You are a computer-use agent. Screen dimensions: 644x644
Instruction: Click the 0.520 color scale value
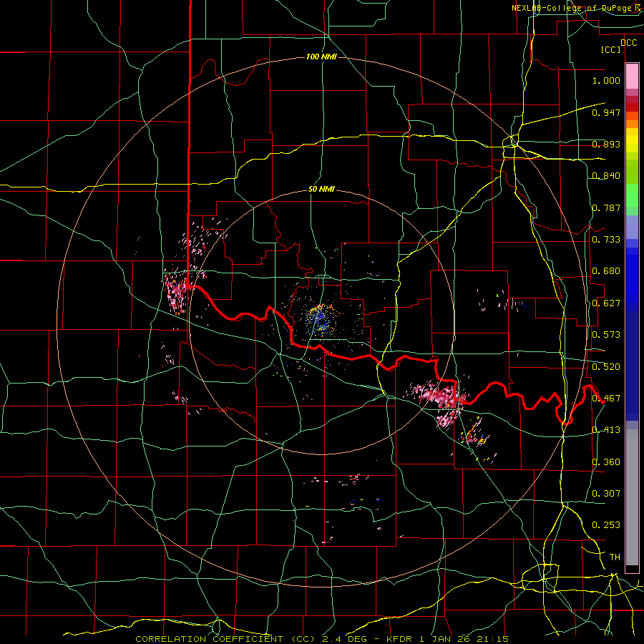[606, 367]
